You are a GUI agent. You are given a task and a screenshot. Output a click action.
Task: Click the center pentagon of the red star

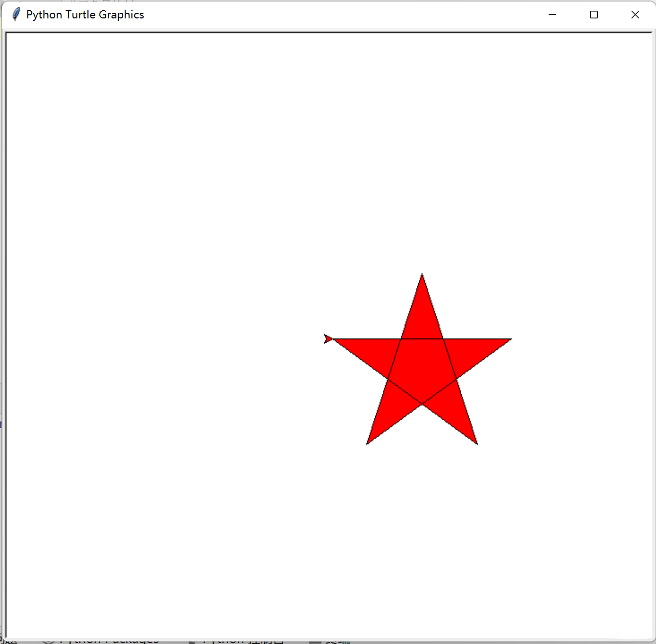422,368
